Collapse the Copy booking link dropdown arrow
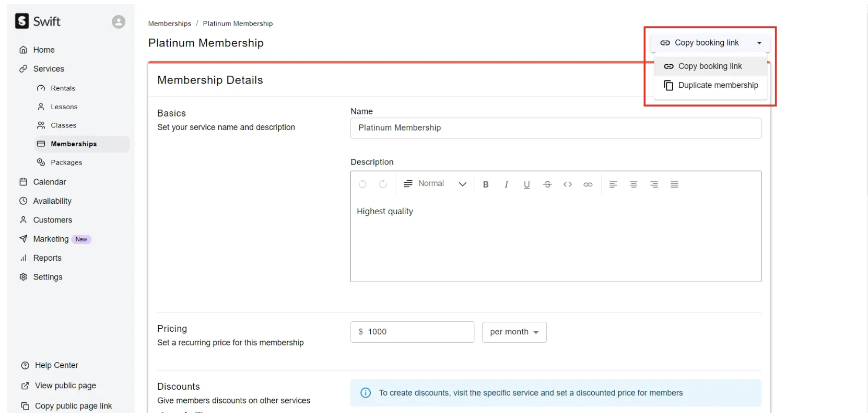 pyautogui.click(x=759, y=43)
